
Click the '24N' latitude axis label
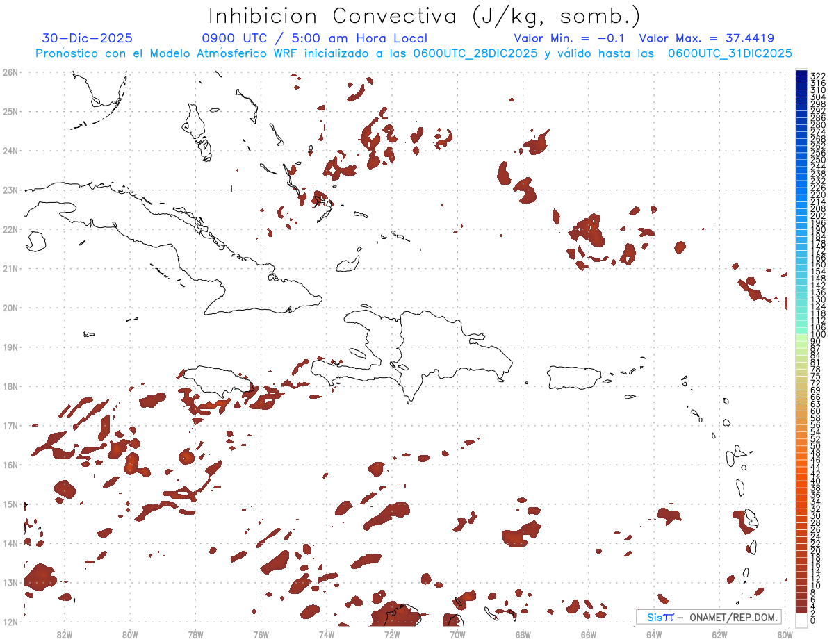(10, 151)
